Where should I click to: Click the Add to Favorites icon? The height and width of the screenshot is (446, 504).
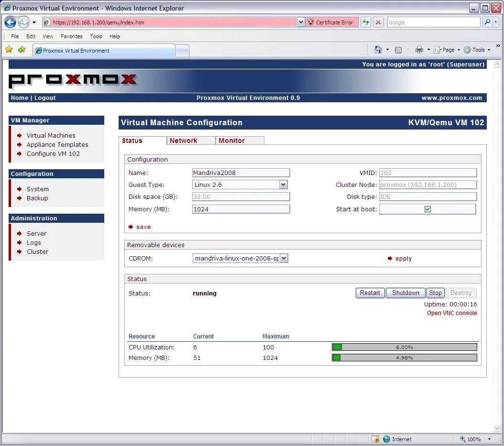pos(22,50)
